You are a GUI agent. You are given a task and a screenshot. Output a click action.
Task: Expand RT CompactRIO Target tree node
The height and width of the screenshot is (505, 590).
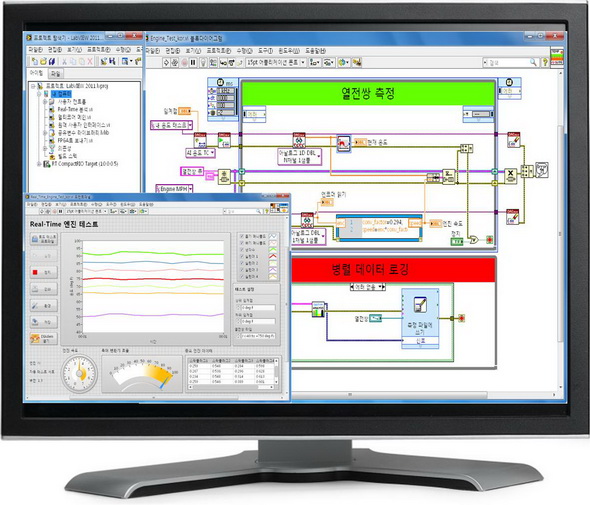coord(39,164)
